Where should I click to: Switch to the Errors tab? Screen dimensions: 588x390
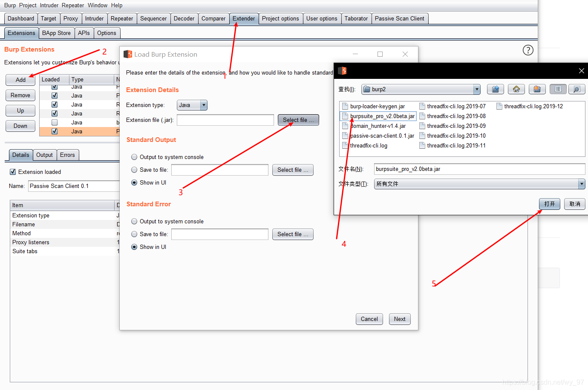[x=68, y=155]
